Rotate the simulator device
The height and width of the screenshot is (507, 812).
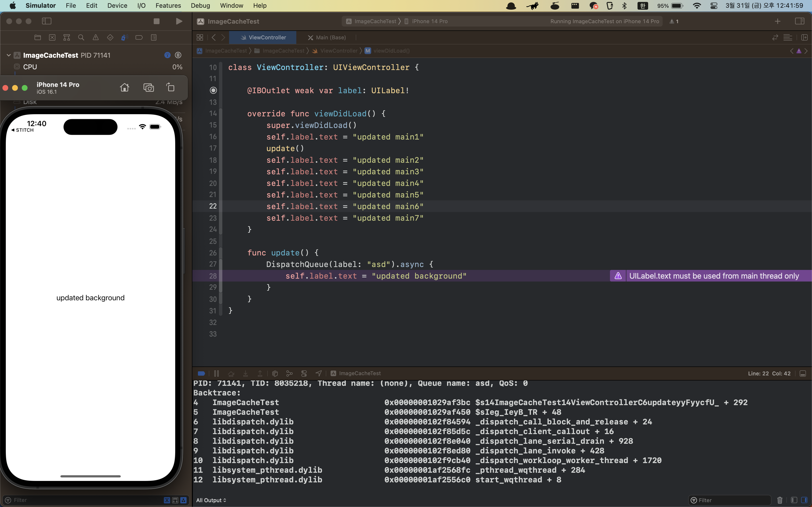[x=170, y=87]
